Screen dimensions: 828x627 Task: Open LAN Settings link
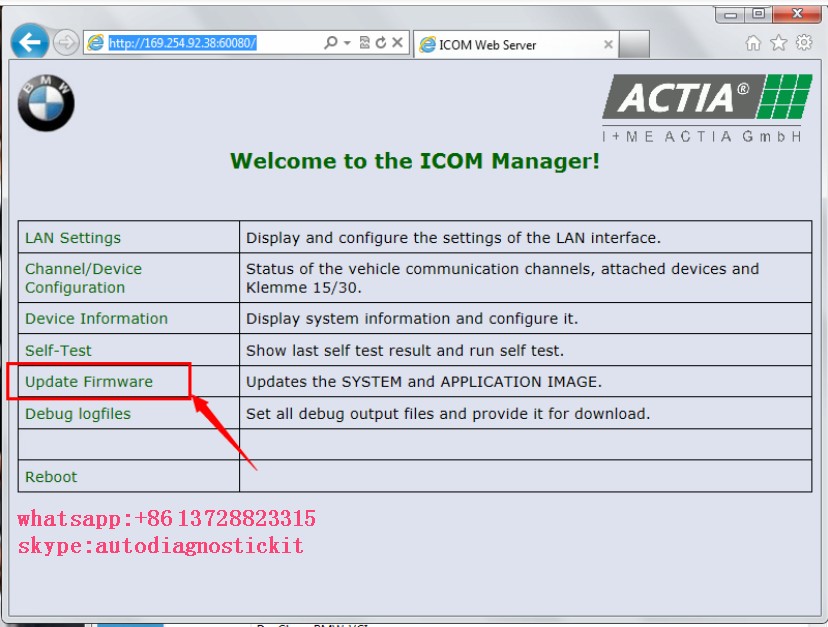73,238
